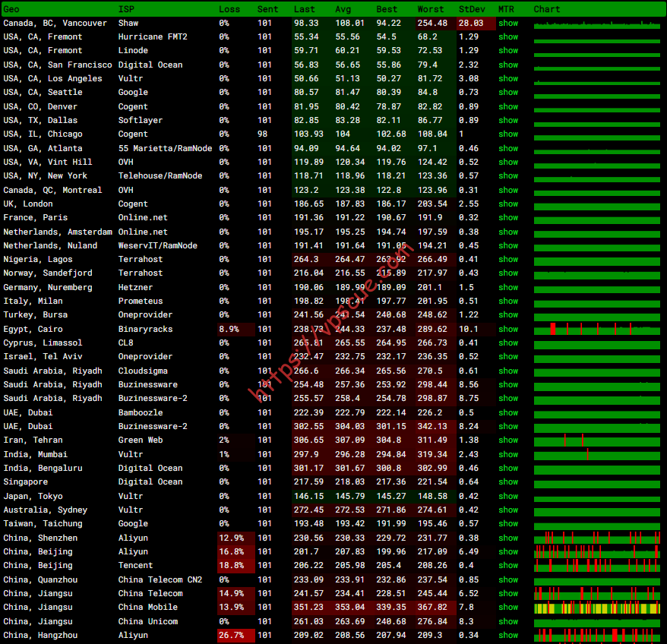The width and height of the screenshot is (667, 644).
Task: Click show for Japan, Tokyo Vultr
Action: (x=508, y=496)
